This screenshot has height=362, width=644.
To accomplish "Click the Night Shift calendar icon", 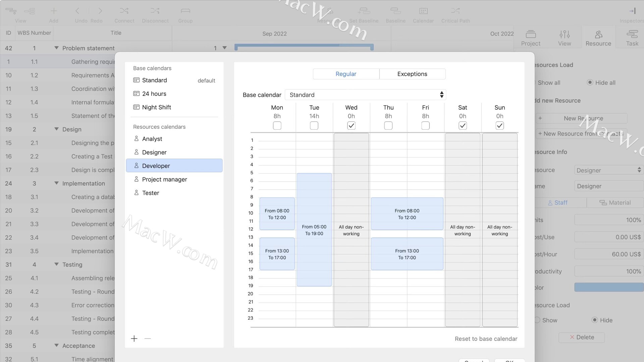I will pyautogui.click(x=136, y=107).
